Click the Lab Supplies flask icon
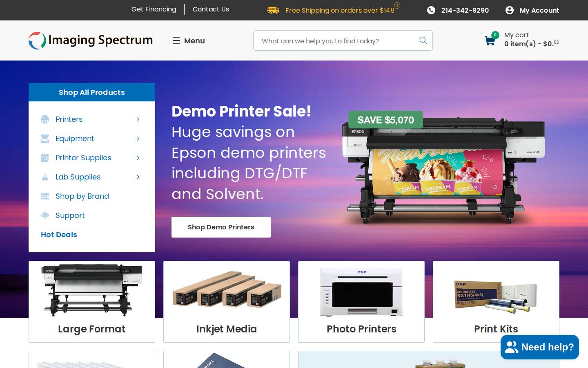Screen dimensions: 588x368 pos(45,177)
